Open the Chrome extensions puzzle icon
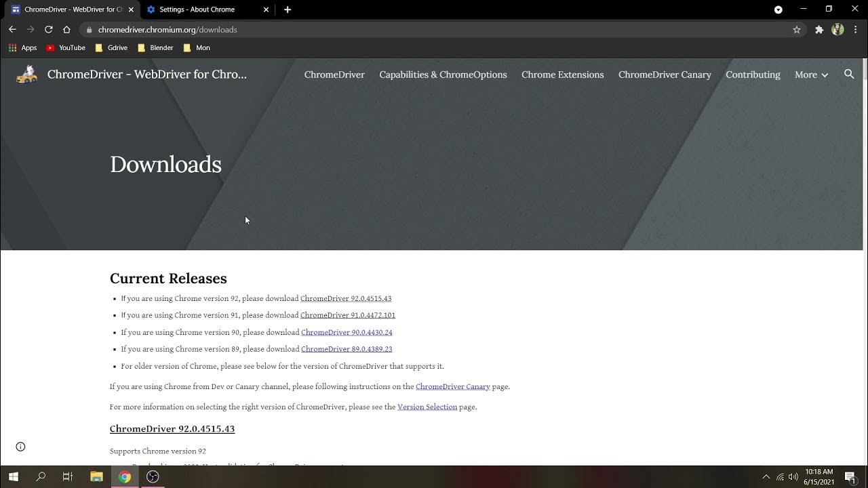 pos(819,30)
